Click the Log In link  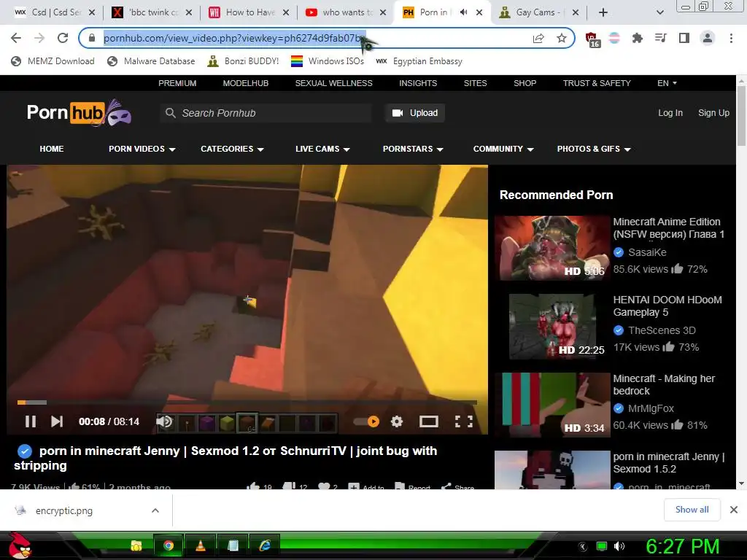(x=670, y=113)
